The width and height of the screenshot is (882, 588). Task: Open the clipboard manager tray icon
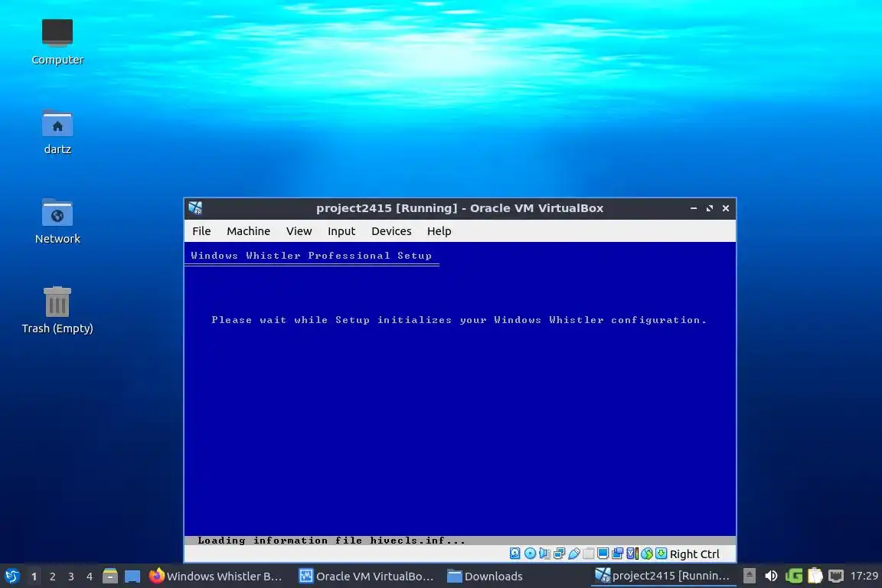pos(815,576)
